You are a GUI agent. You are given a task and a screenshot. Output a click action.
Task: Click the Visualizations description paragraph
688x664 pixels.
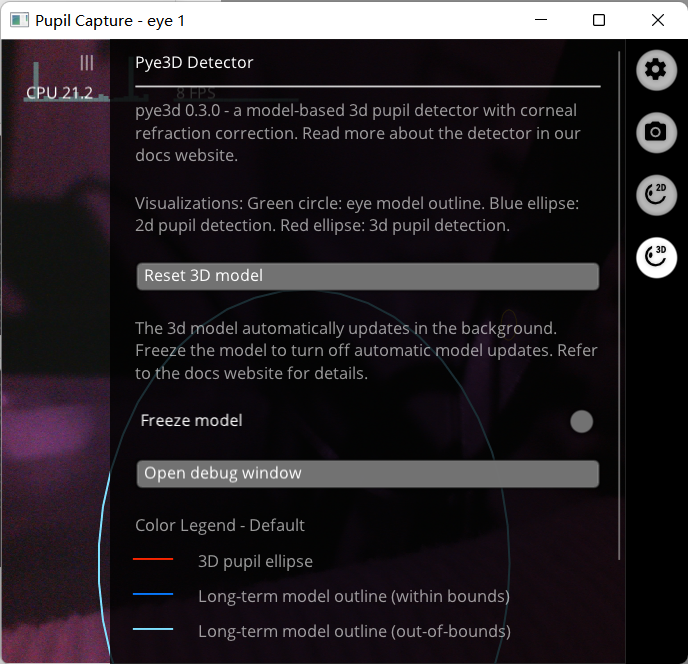(357, 214)
